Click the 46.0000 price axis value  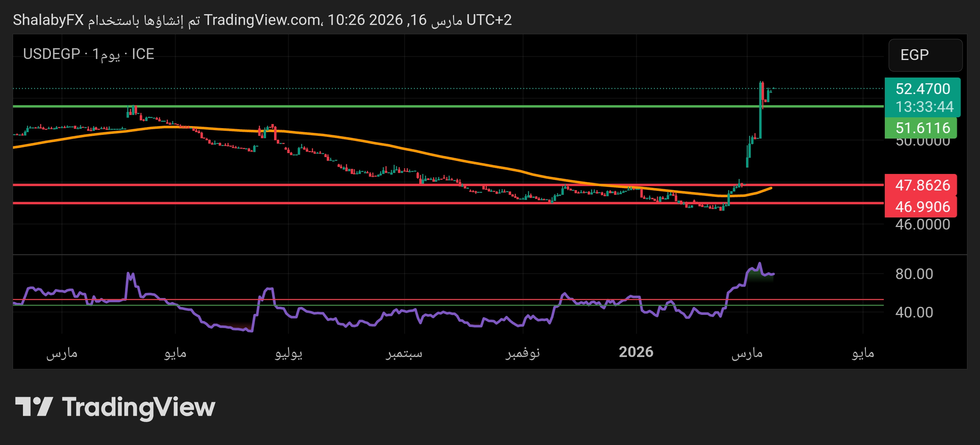pyautogui.click(x=922, y=225)
